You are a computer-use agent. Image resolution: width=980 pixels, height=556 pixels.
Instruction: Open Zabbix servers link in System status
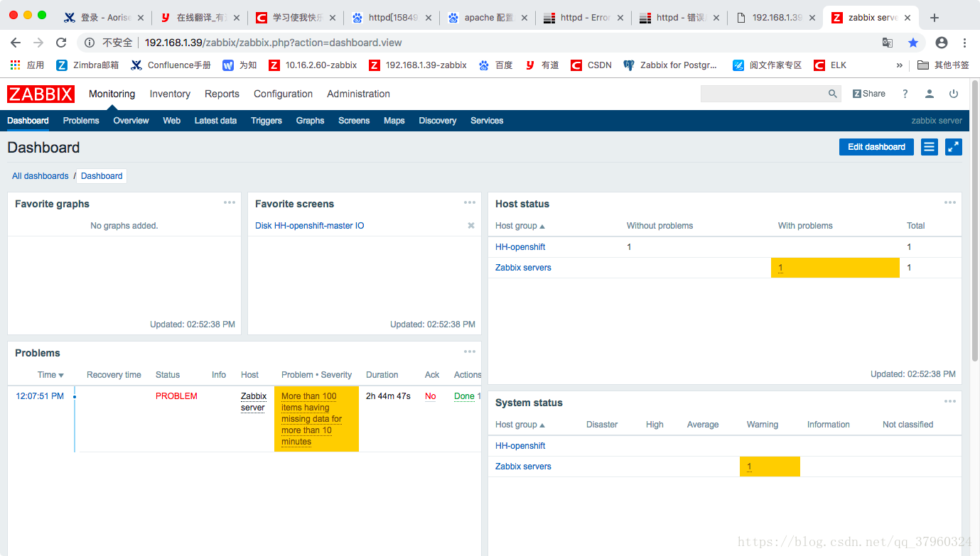point(523,467)
